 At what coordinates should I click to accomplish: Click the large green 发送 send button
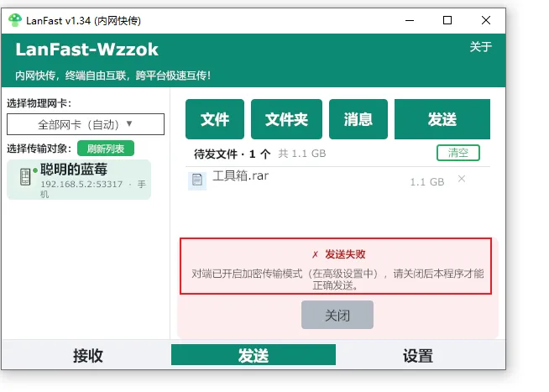pyautogui.click(x=442, y=119)
